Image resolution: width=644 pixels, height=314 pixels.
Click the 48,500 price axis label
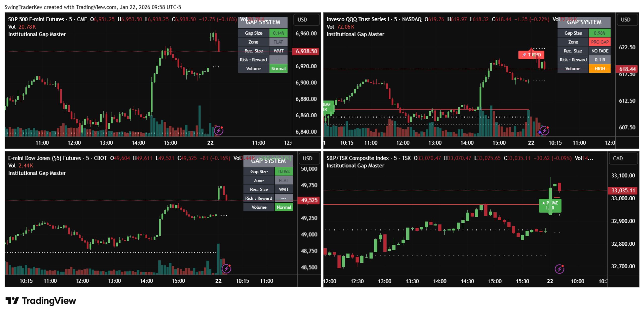[309, 267]
